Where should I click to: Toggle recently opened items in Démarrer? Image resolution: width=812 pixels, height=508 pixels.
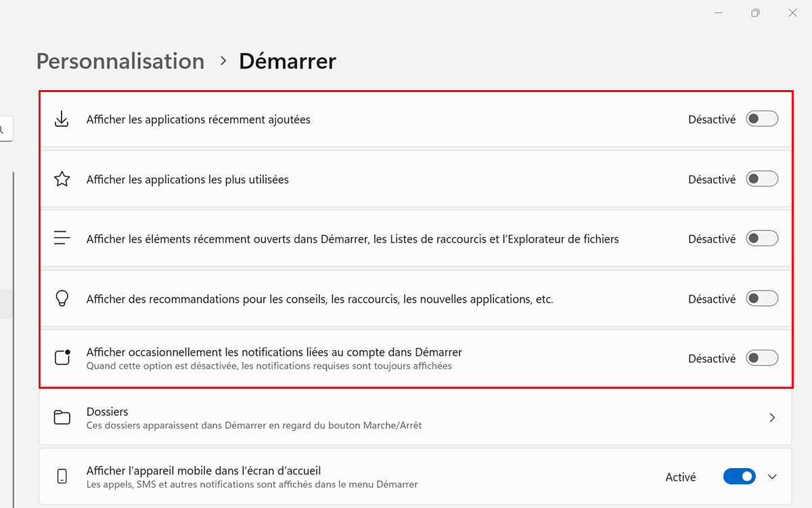click(762, 239)
